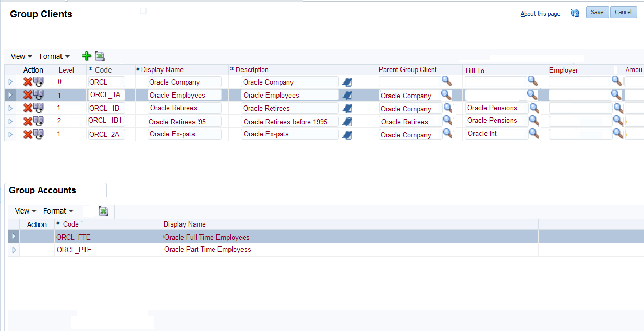The height and width of the screenshot is (331, 644).
Task: Edit Bill To field containing Oracle Int
Action: point(497,134)
